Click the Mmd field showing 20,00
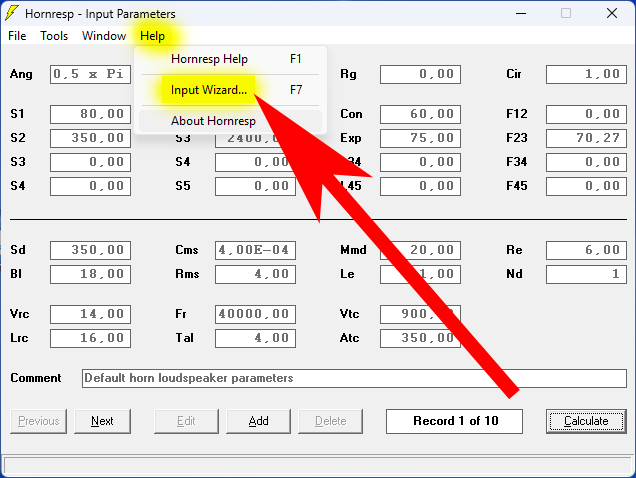The image size is (636, 478). point(420,250)
